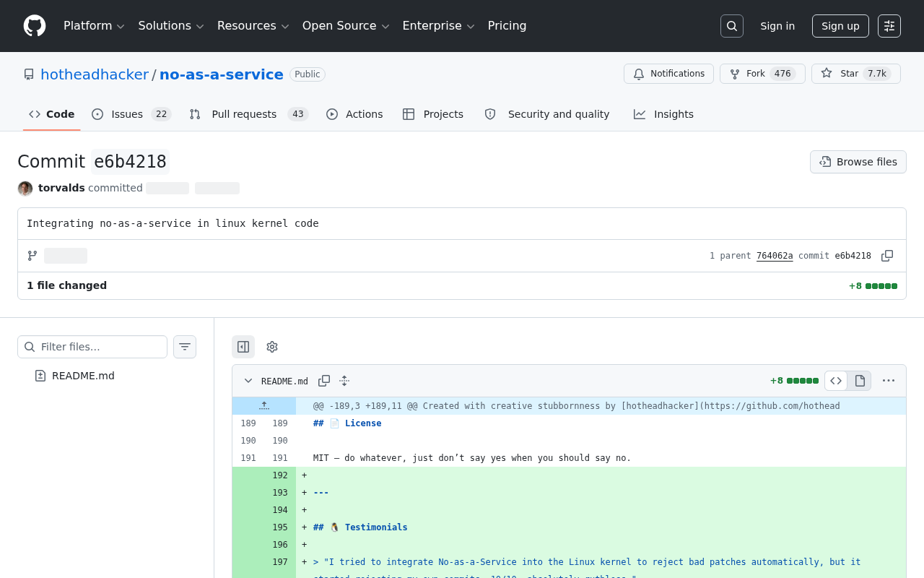Image resolution: width=924 pixels, height=578 pixels.
Task: Open the Pull requests tab
Action: [248, 114]
